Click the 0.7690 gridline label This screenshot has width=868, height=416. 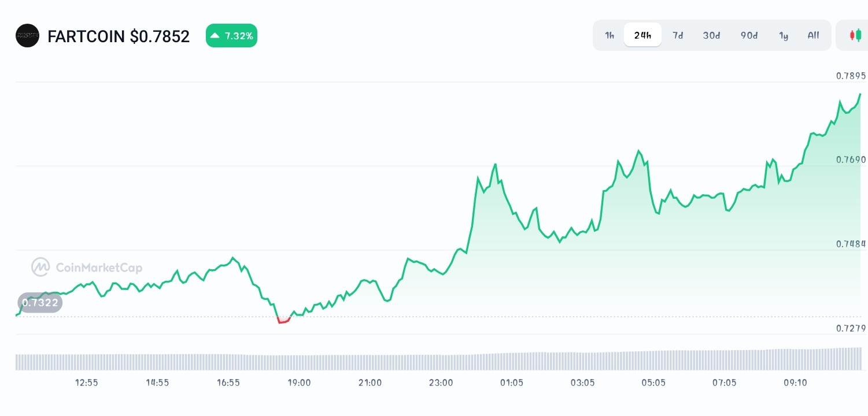[x=851, y=159]
